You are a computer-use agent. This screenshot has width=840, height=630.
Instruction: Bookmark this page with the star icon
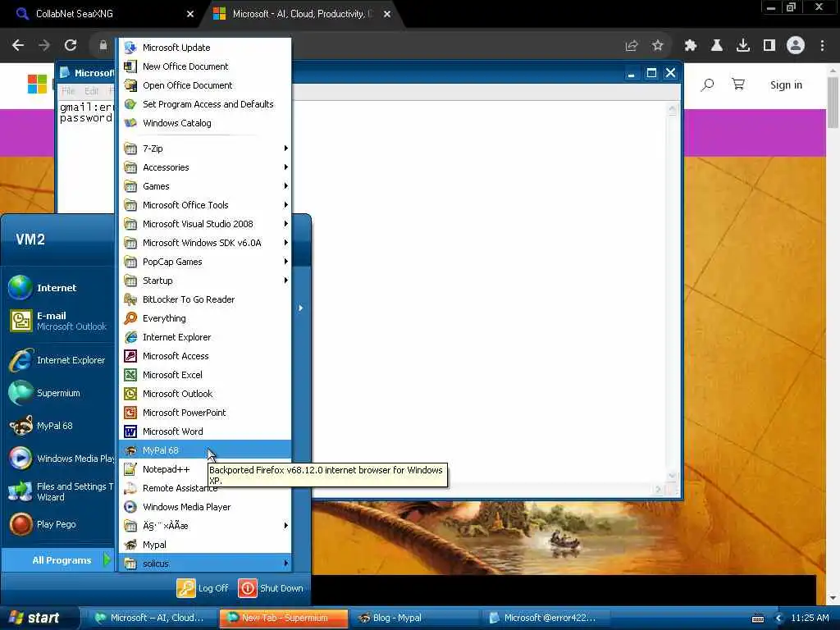coord(657,46)
